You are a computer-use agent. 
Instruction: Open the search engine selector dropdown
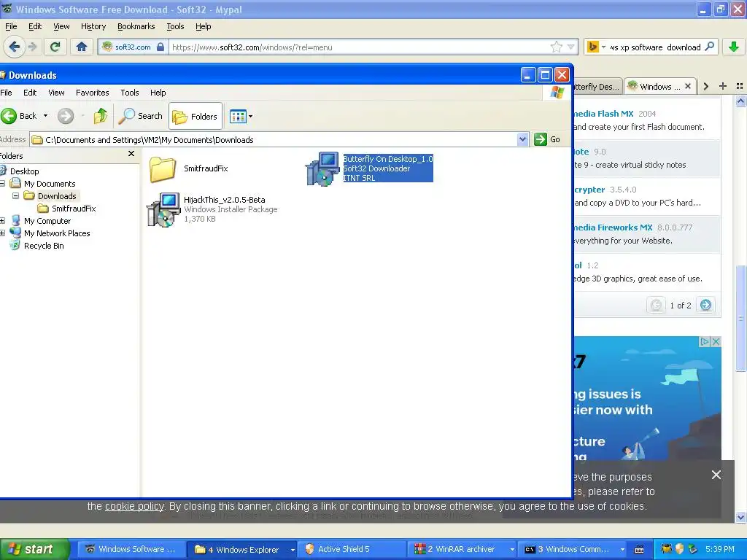pyautogui.click(x=603, y=47)
